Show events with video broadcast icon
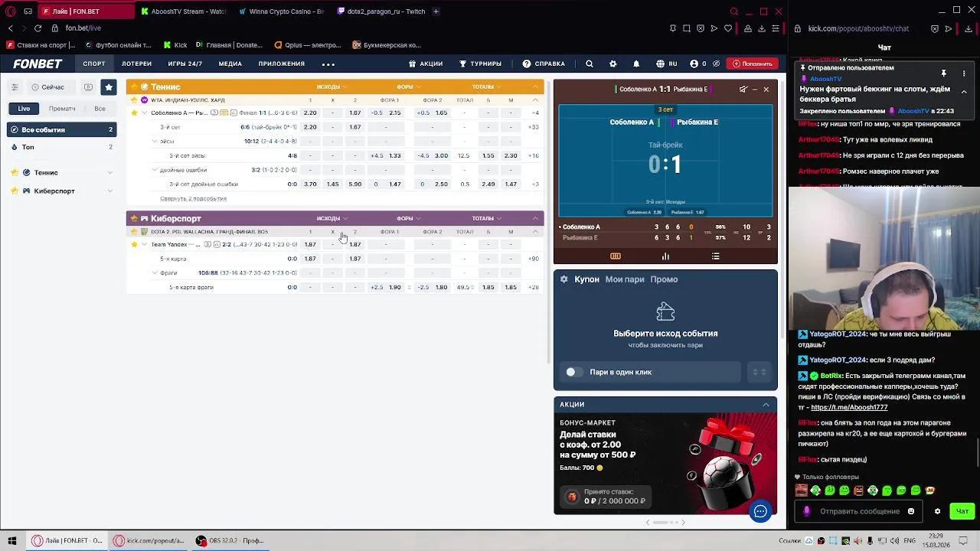980x551 pixels. [88, 87]
